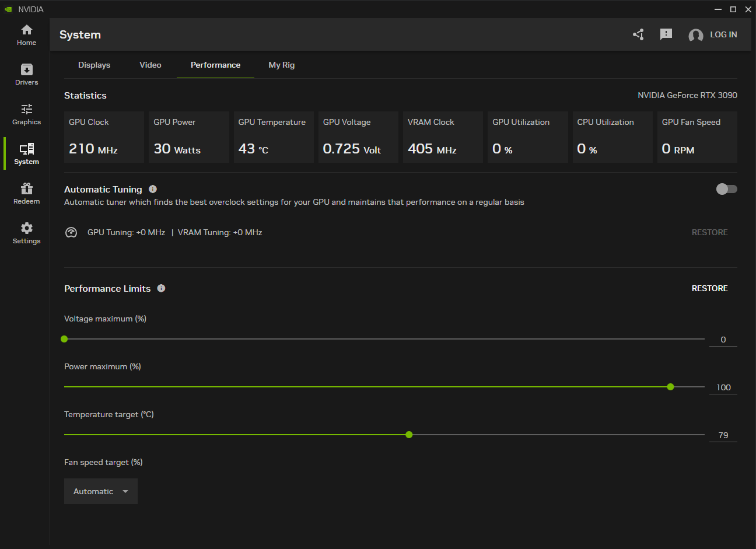
Task: Switch to the Displays tab
Action: (94, 65)
